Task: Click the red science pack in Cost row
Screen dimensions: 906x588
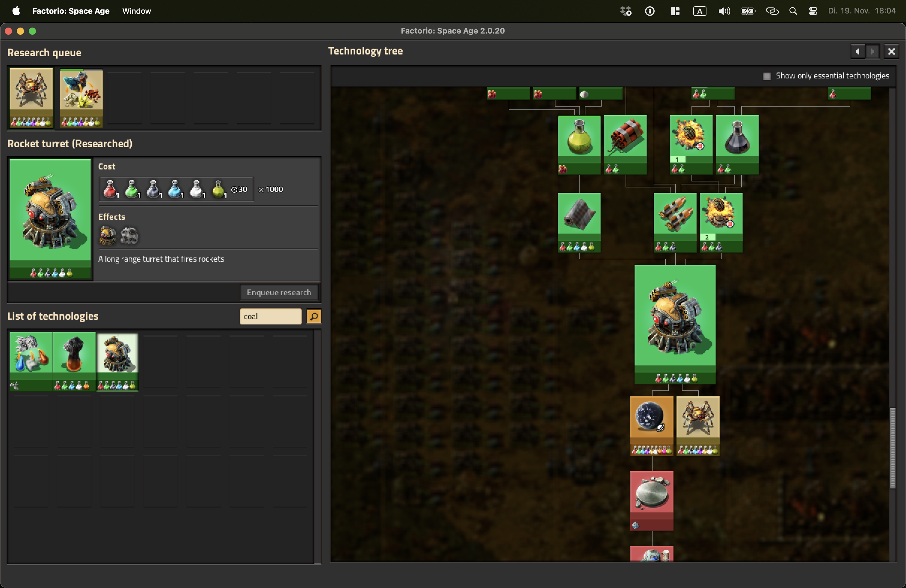Action: point(110,189)
